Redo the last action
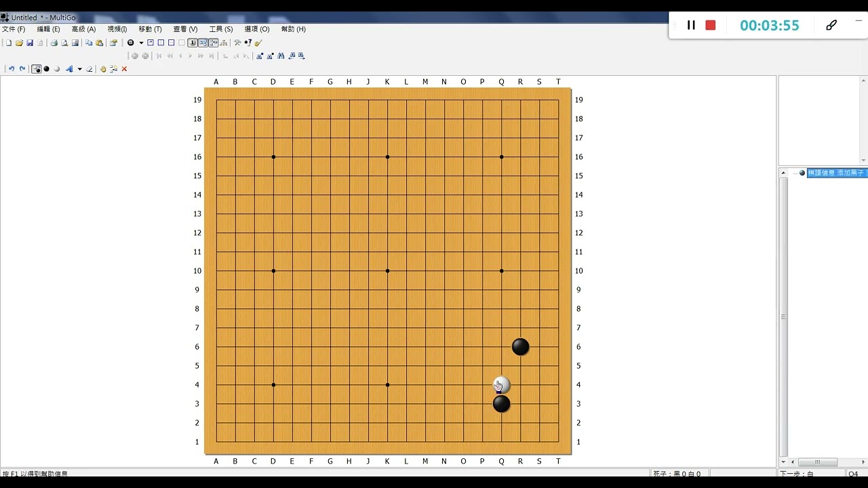 pyautogui.click(x=22, y=69)
